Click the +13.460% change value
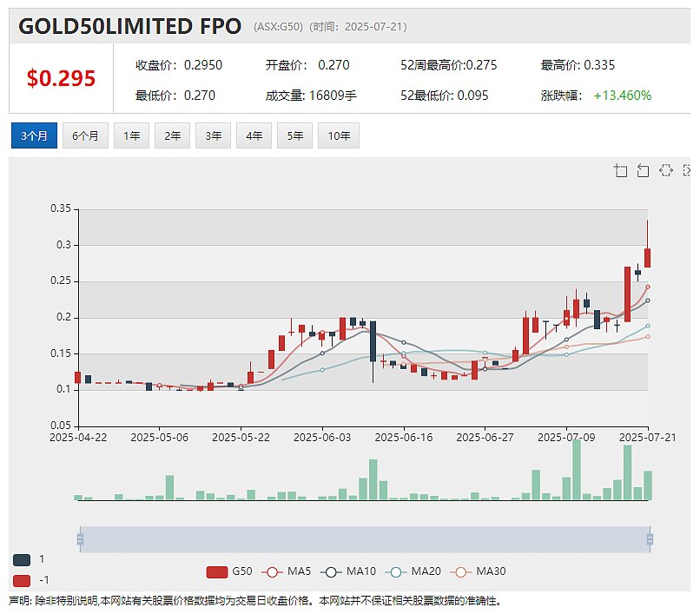The image size is (700, 614). (623, 96)
